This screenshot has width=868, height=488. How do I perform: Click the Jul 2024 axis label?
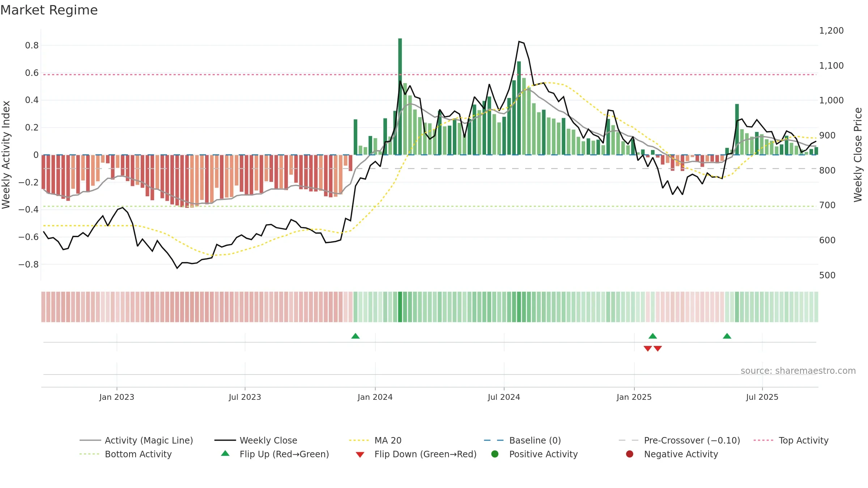(504, 397)
